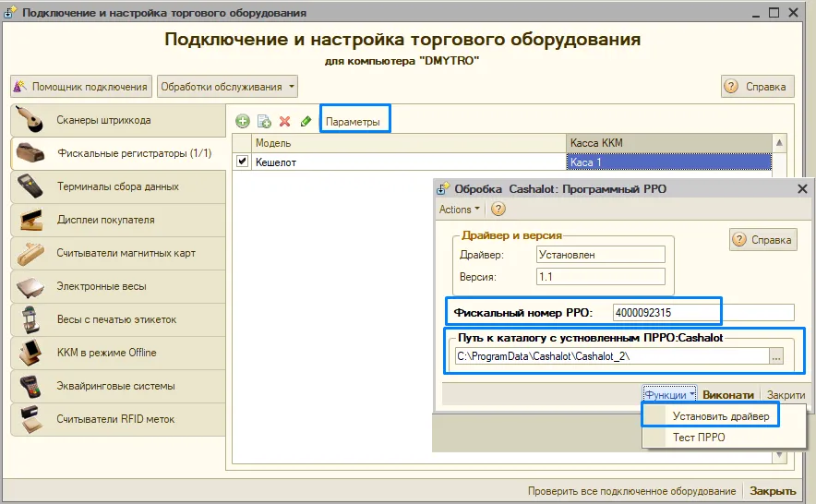Click the question icon on the Cashalot Справка button
Screen dimensions: 816x504
[739, 239]
